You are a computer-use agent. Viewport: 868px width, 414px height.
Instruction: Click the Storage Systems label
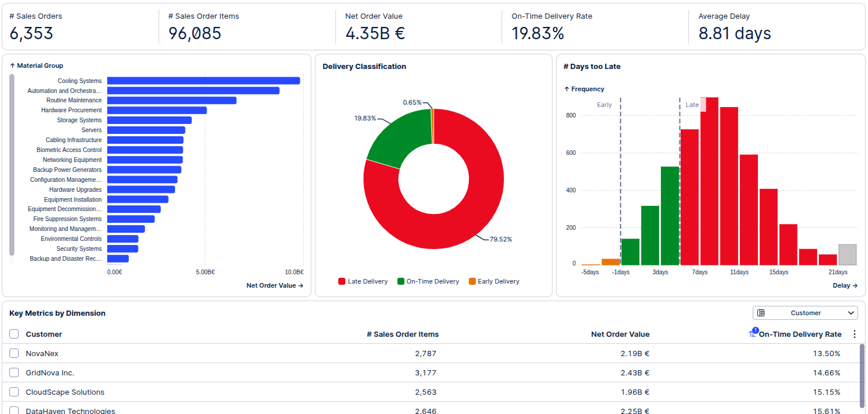[79, 120]
